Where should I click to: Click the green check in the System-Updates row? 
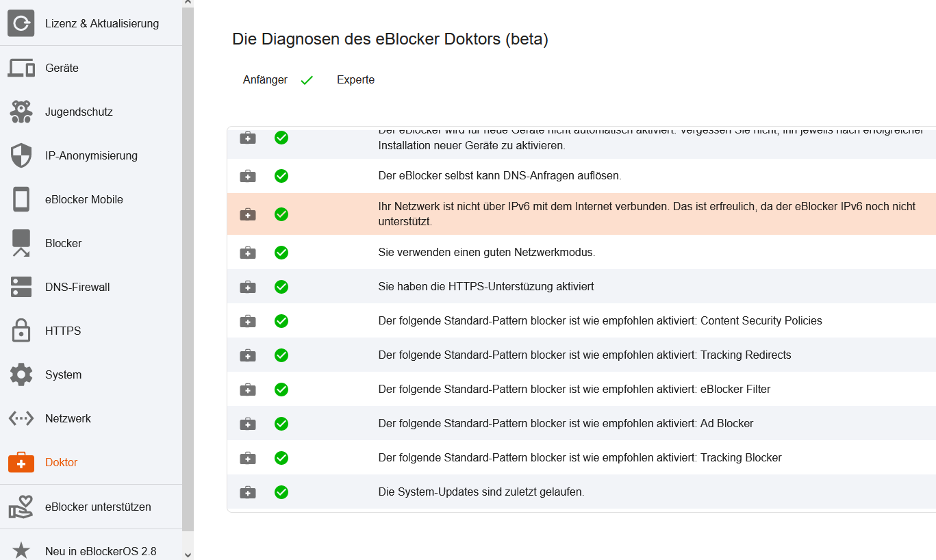coord(281,492)
